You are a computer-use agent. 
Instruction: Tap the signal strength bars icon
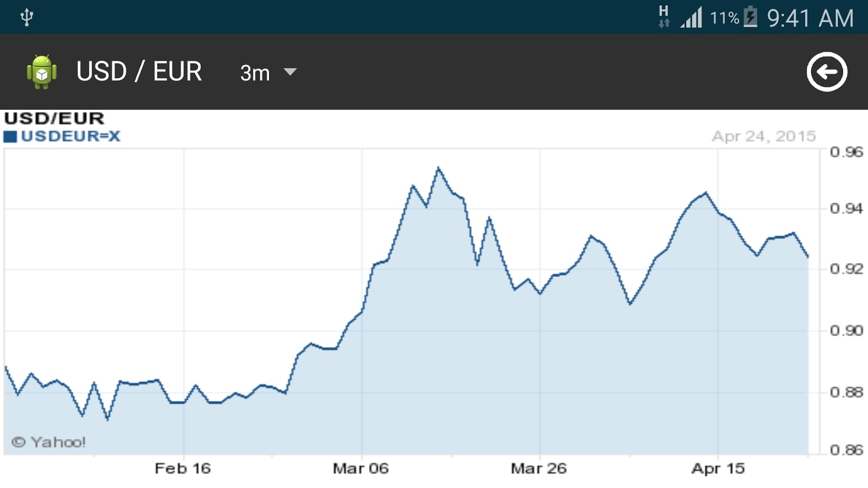[x=692, y=17]
